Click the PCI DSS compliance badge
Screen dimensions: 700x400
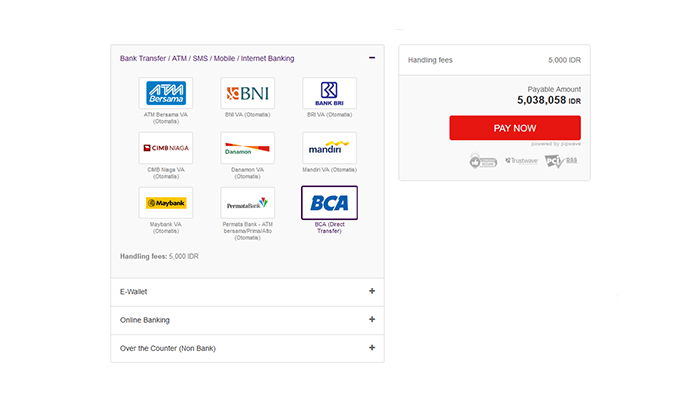[561, 161]
